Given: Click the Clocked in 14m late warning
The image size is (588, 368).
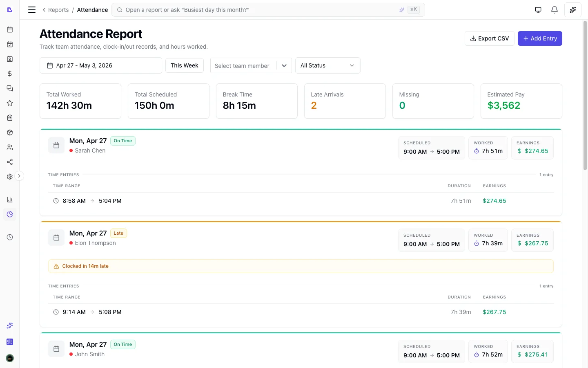Looking at the screenshot, I should [x=301, y=266].
